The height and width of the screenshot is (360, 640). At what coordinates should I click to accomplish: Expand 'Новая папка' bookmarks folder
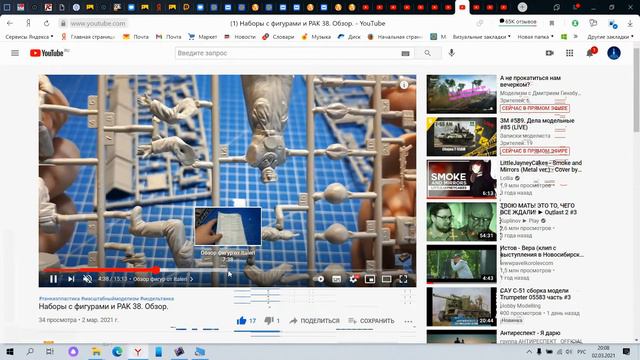point(536,37)
